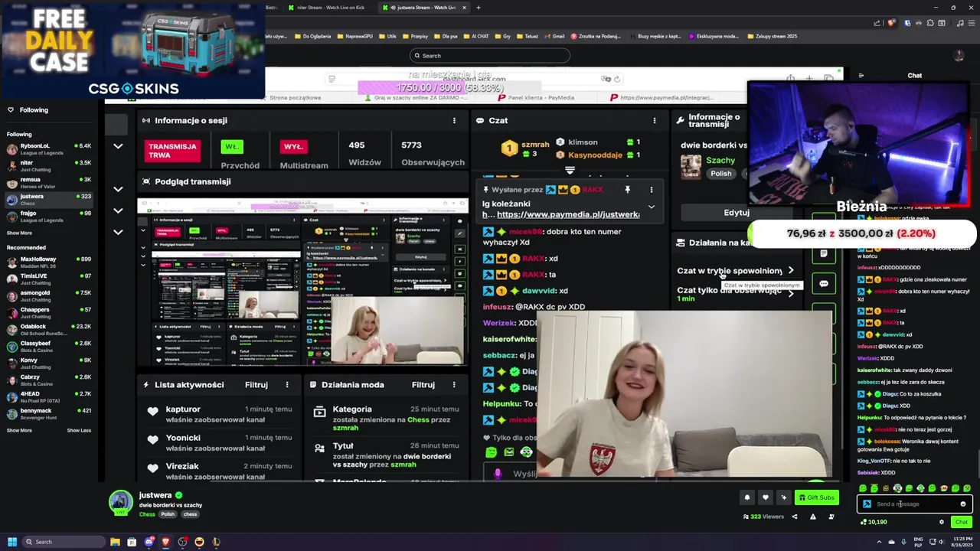Click the Send a message chat input
Viewport: 980px width, 551px height.
(x=914, y=504)
